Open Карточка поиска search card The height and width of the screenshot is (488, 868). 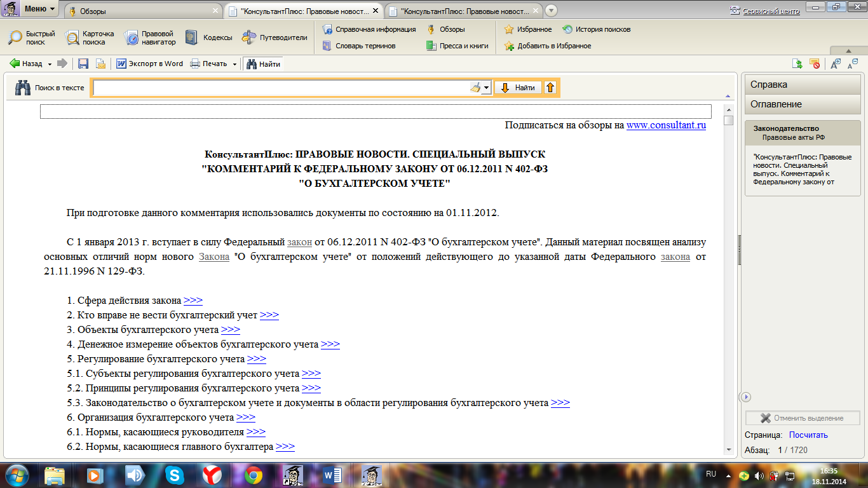pyautogui.click(x=90, y=37)
